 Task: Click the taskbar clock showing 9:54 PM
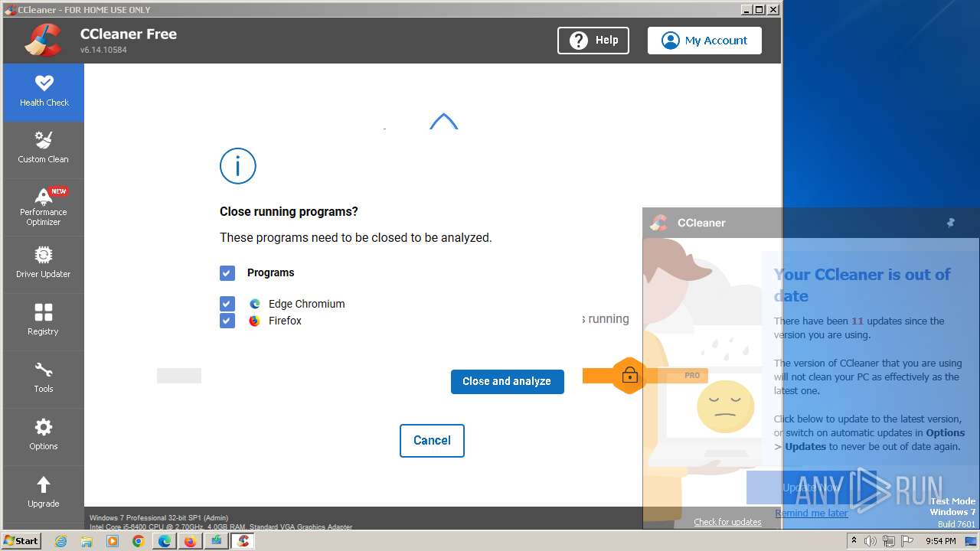point(941,541)
